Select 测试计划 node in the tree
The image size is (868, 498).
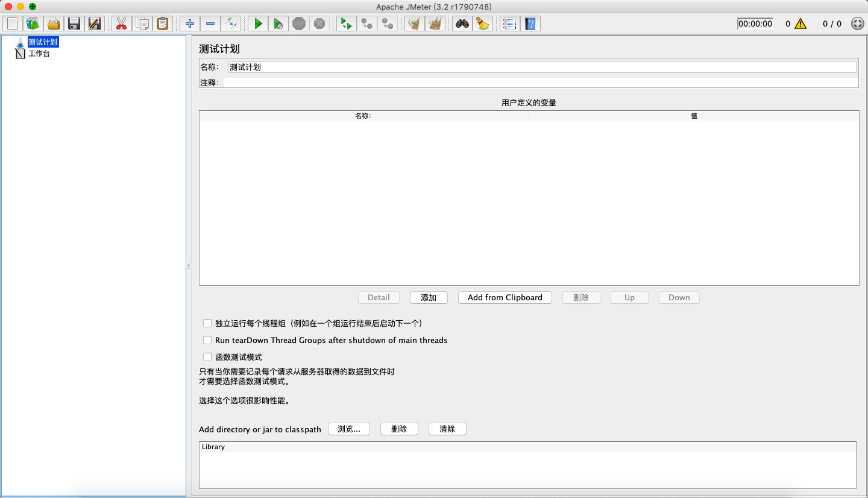tap(43, 42)
